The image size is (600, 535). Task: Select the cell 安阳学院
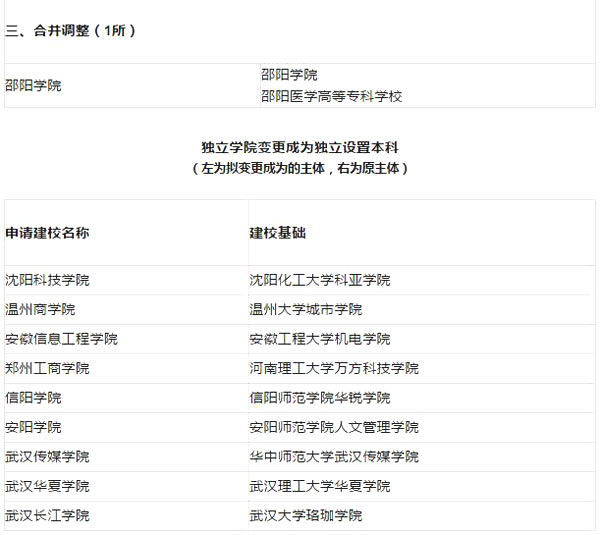click(x=126, y=427)
